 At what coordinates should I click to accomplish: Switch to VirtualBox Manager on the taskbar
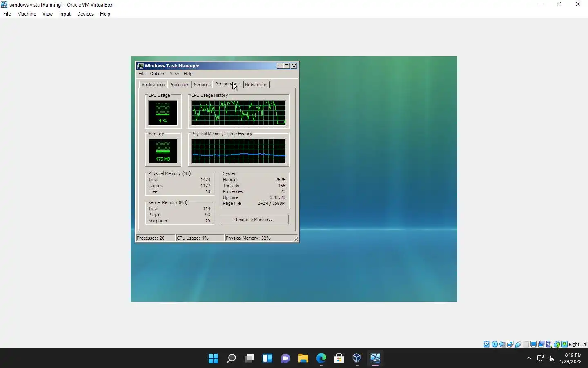point(357,358)
